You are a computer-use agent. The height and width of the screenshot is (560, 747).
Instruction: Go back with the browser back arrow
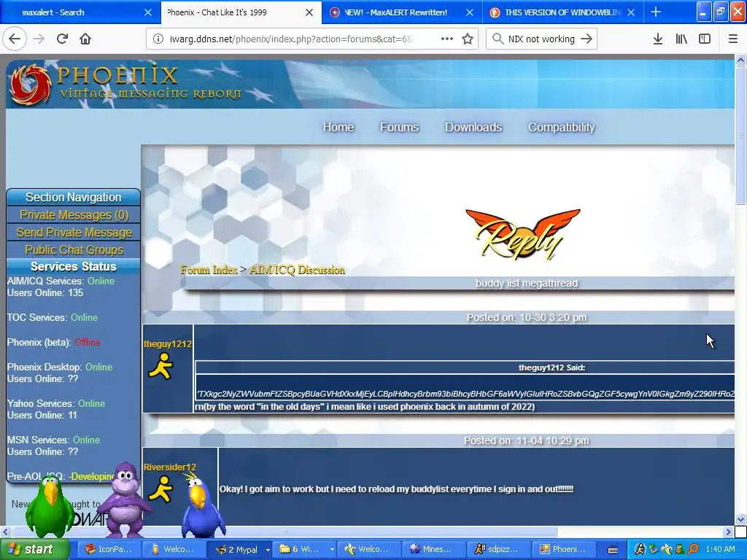pos(15,39)
